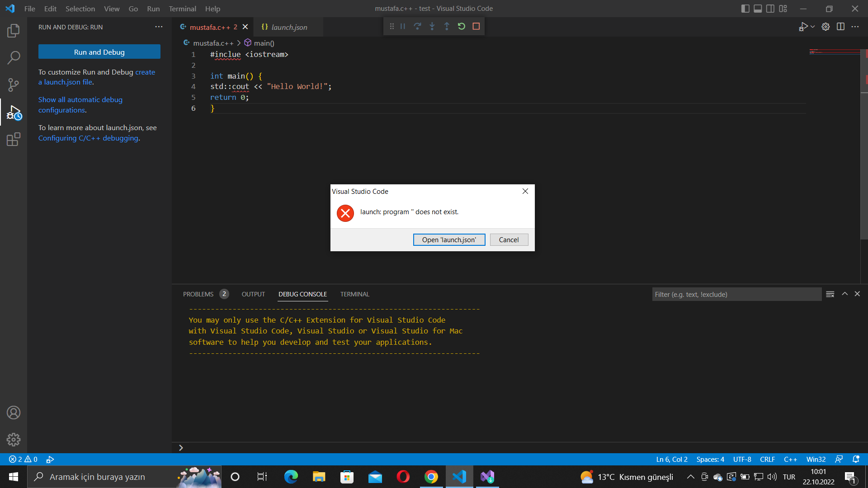
Task: Change CRLF end of line sequence
Action: pos(767,459)
